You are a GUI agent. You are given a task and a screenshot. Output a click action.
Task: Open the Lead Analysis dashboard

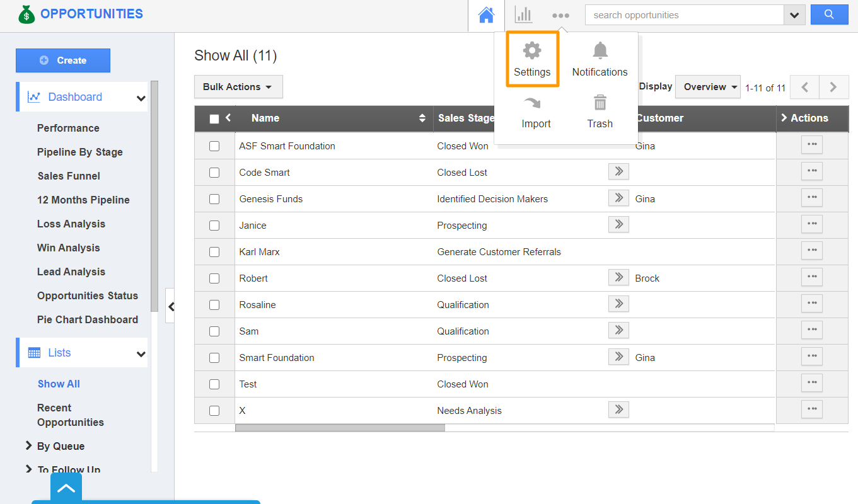(x=71, y=272)
